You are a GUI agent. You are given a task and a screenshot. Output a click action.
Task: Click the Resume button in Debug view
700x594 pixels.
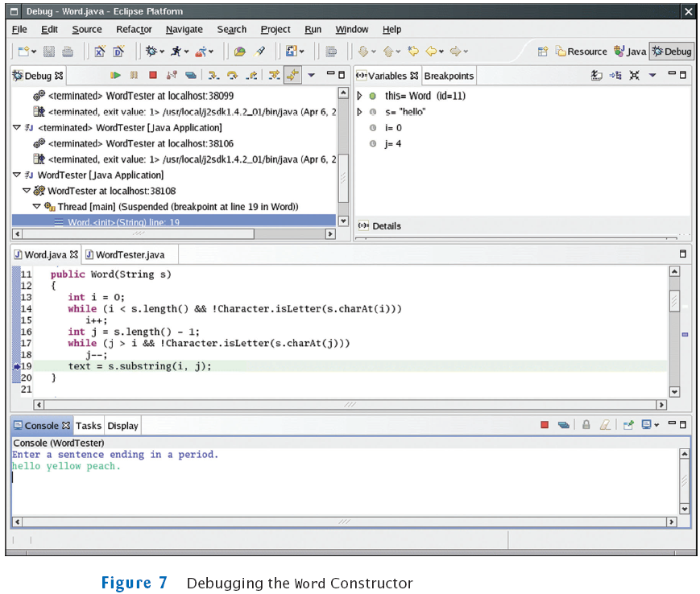116,76
